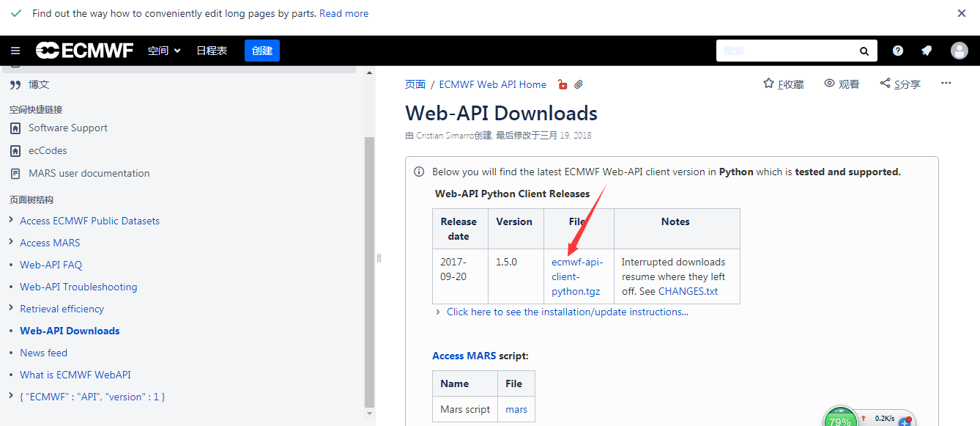The image size is (980, 426).
Task: Click MARS user documentation link
Action: click(x=89, y=173)
